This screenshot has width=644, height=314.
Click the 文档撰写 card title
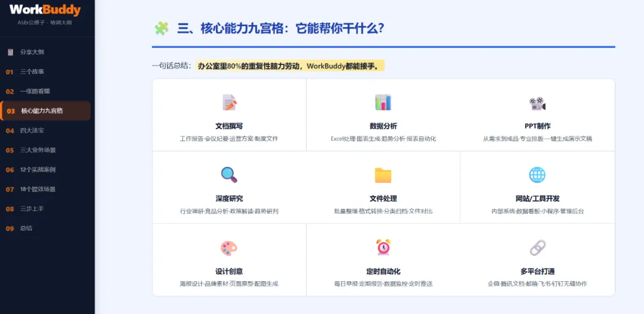click(x=229, y=126)
